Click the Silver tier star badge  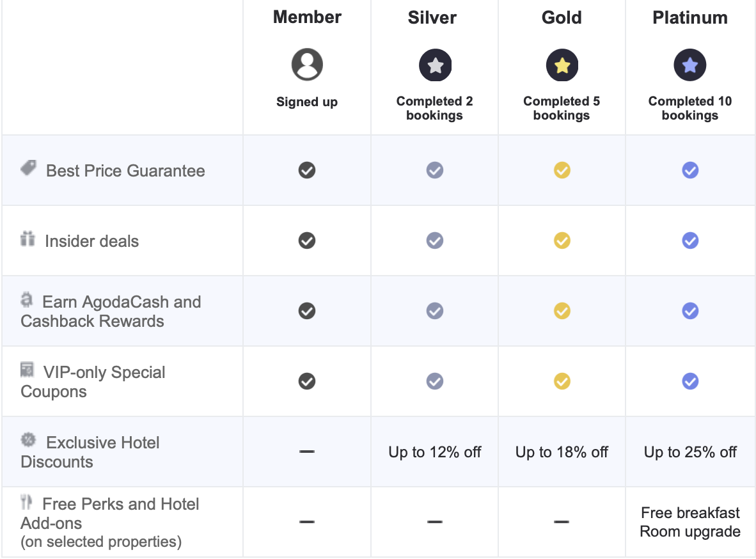click(x=435, y=65)
